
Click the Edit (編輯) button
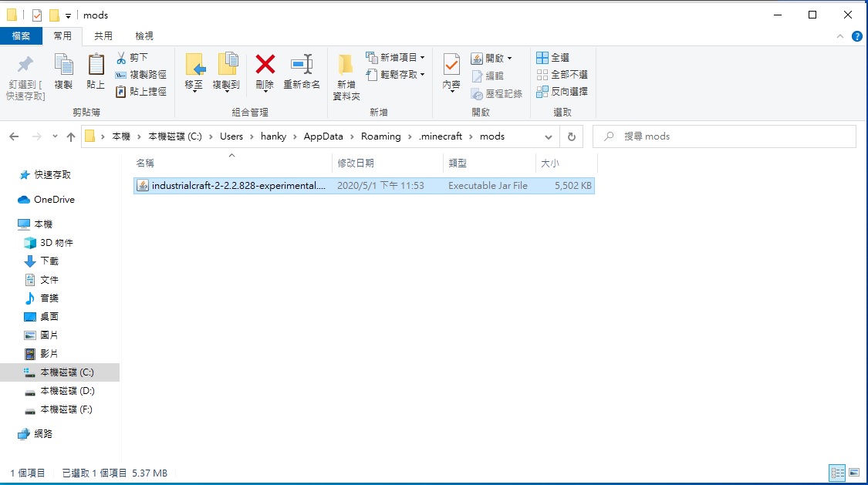pos(488,76)
